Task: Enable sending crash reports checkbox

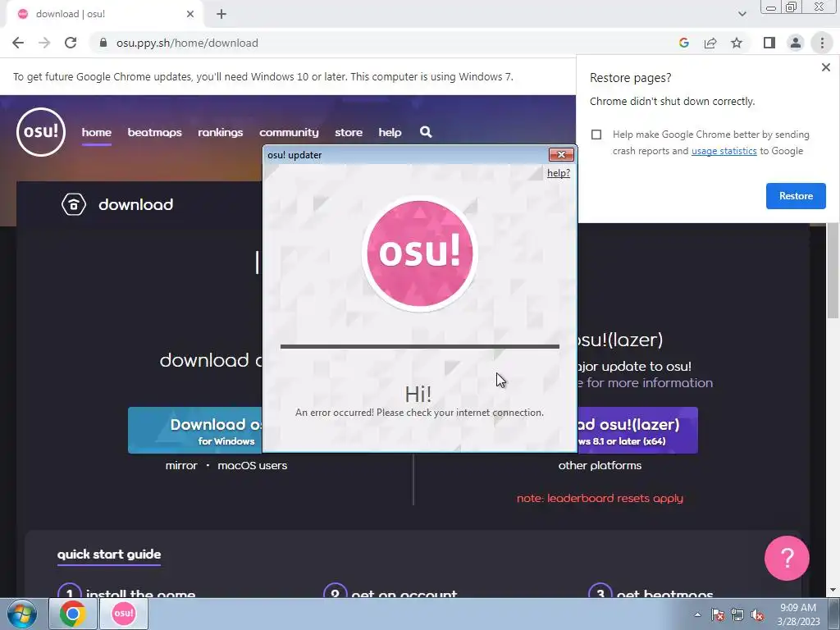Action: 596,135
